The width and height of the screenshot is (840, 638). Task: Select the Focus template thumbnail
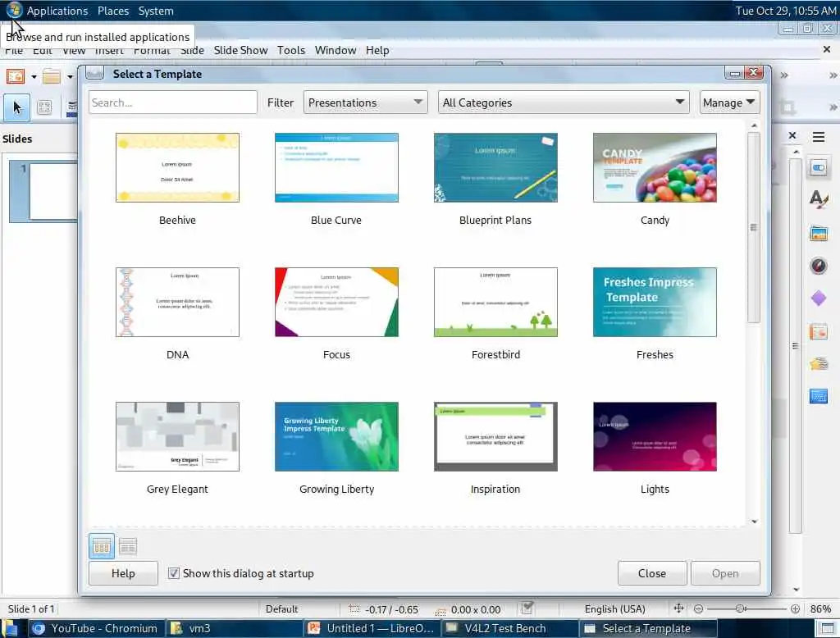click(x=336, y=302)
